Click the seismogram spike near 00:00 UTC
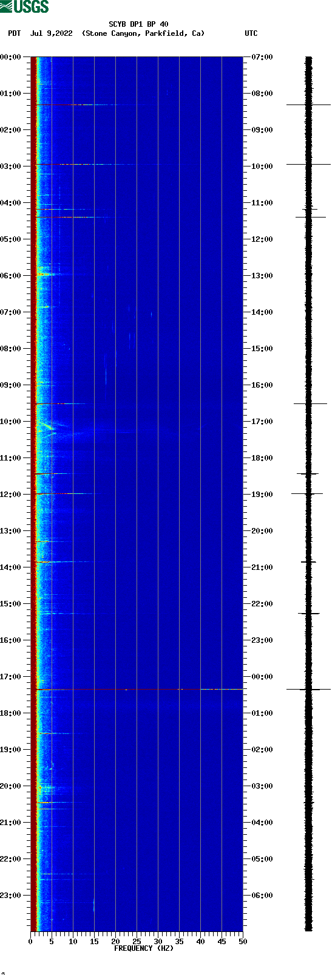The image size is (335, 980). click(x=308, y=689)
